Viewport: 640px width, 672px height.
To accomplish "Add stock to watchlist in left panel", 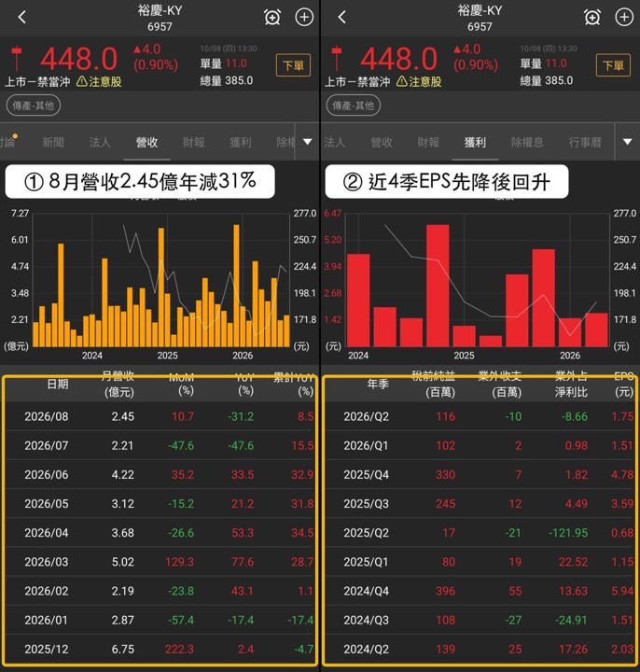I will tap(304, 17).
